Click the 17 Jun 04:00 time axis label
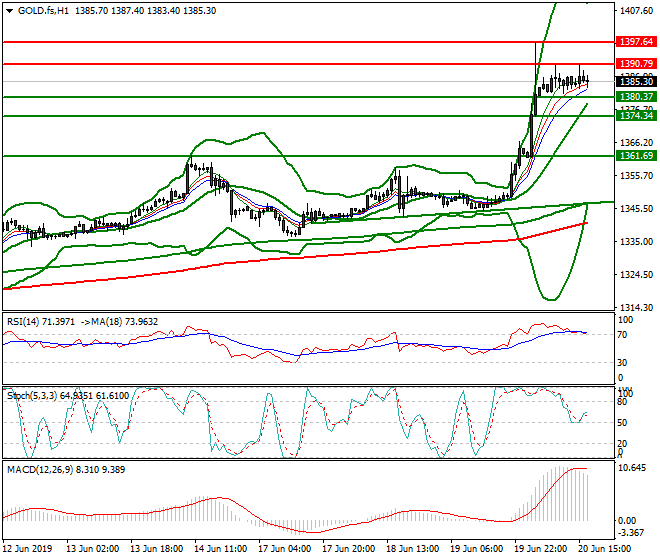660x560 pixels. coord(285,549)
